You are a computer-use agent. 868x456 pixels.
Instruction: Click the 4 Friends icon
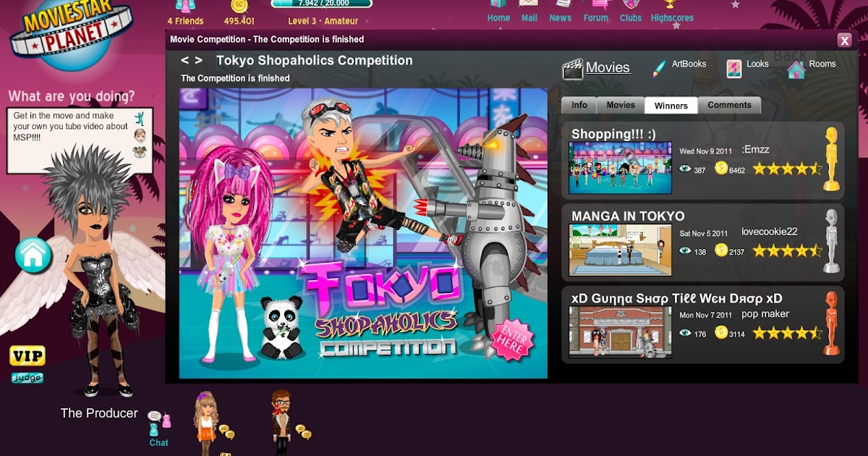pyautogui.click(x=185, y=6)
